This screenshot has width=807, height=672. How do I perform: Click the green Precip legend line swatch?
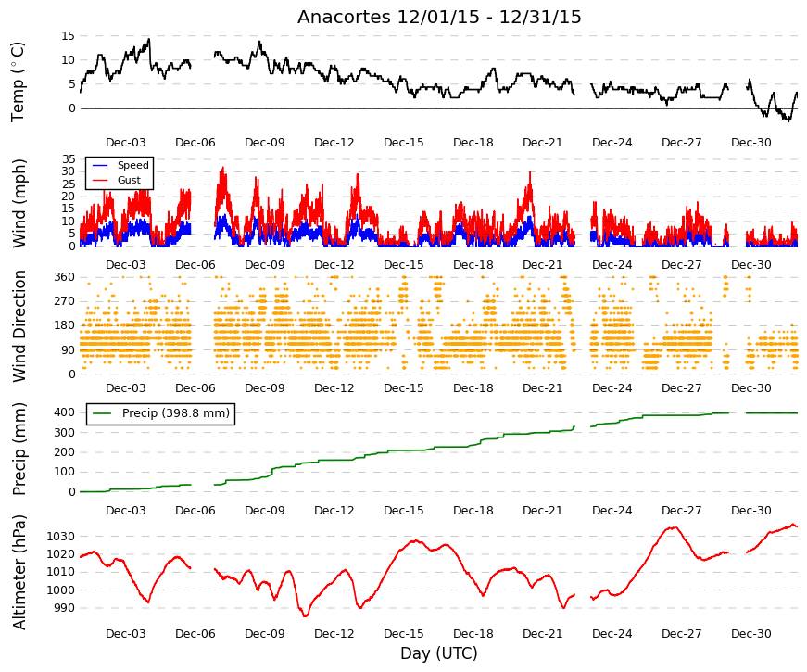pos(102,413)
